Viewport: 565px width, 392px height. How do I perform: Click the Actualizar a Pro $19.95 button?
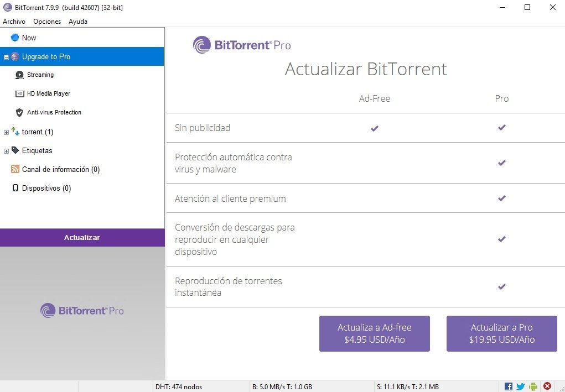coord(501,333)
